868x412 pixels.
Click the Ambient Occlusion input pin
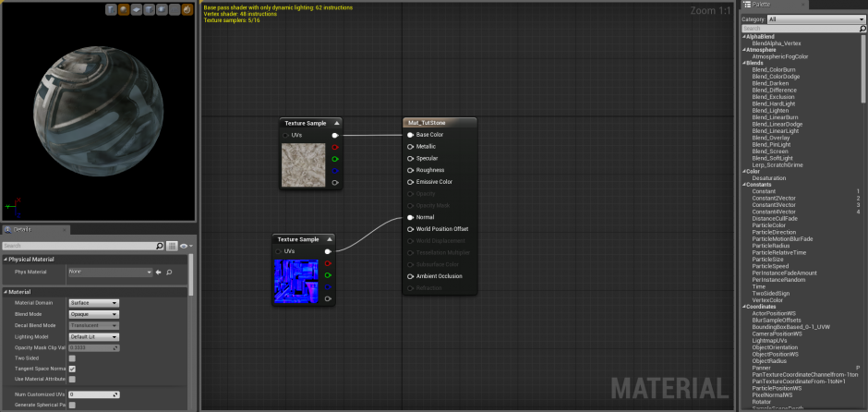coord(410,276)
